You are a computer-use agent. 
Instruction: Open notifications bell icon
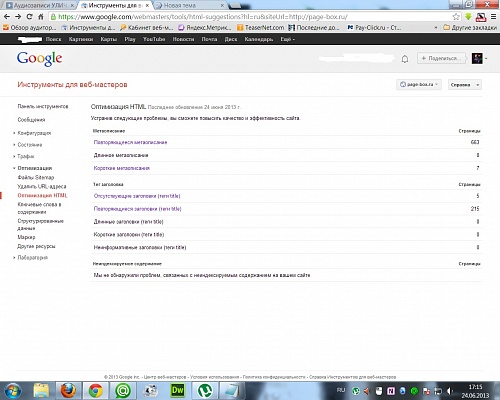tap(405, 59)
